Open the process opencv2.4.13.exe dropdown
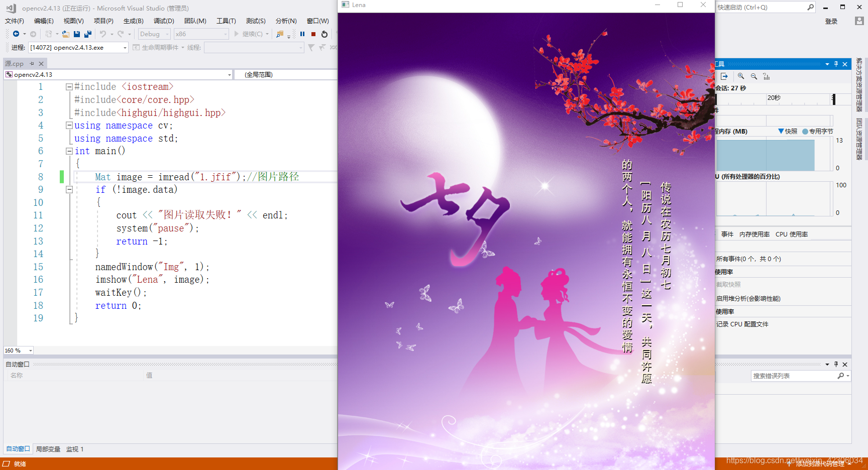The height and width of the screenshot is (470, 868). (x=78, y=47)
